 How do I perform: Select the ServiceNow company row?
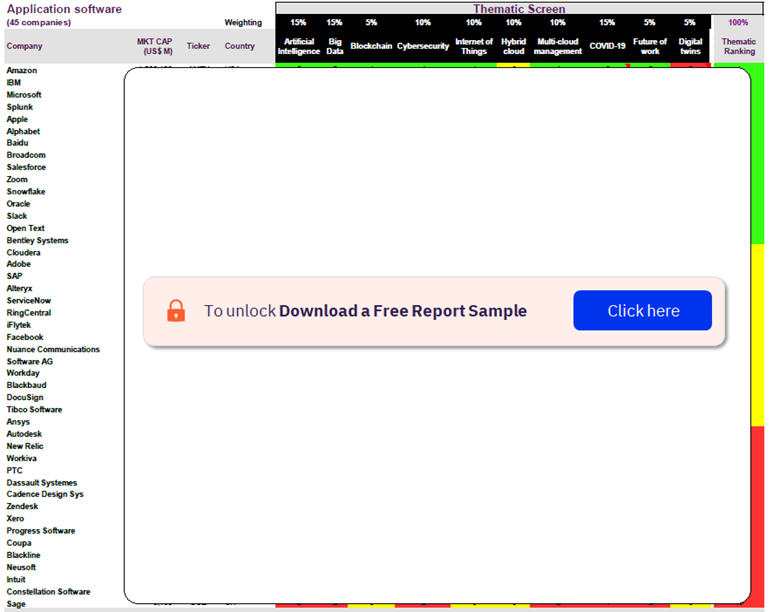(x=29, y=301)
